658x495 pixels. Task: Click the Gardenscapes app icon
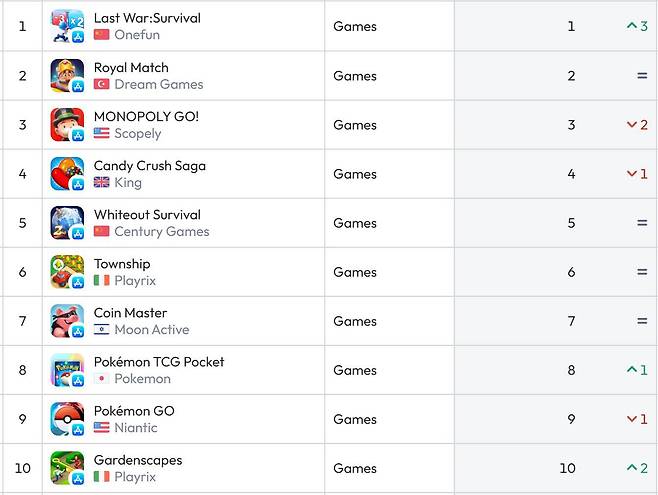click(67, 468)
